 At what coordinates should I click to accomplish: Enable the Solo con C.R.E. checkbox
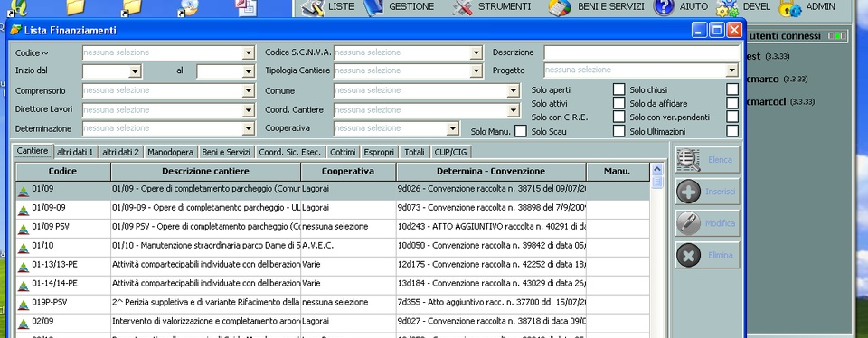tap(618, 117)
